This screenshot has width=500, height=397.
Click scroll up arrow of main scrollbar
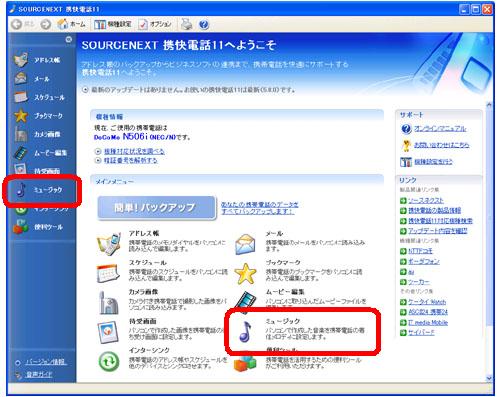pyautogui.click(x=489, y=105)
